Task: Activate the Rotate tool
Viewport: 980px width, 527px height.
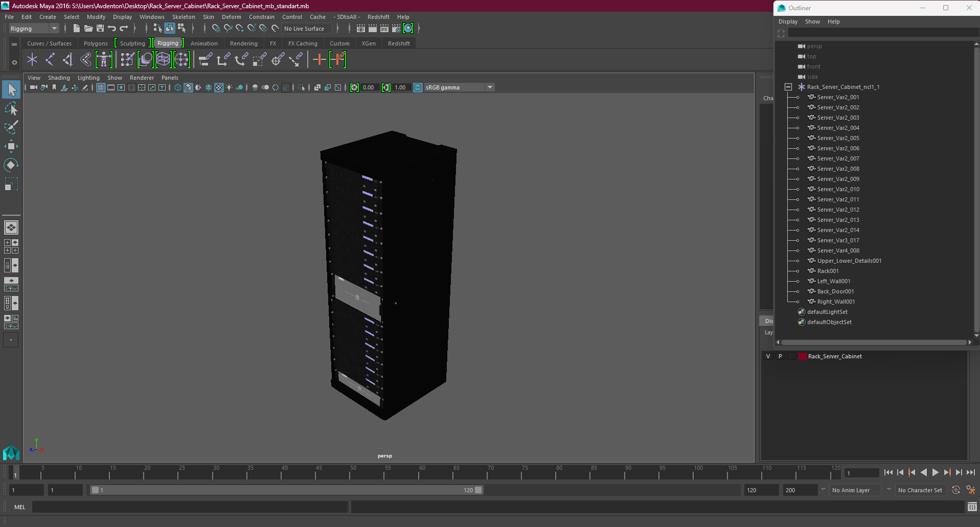Action: click(x=11, y=165)
